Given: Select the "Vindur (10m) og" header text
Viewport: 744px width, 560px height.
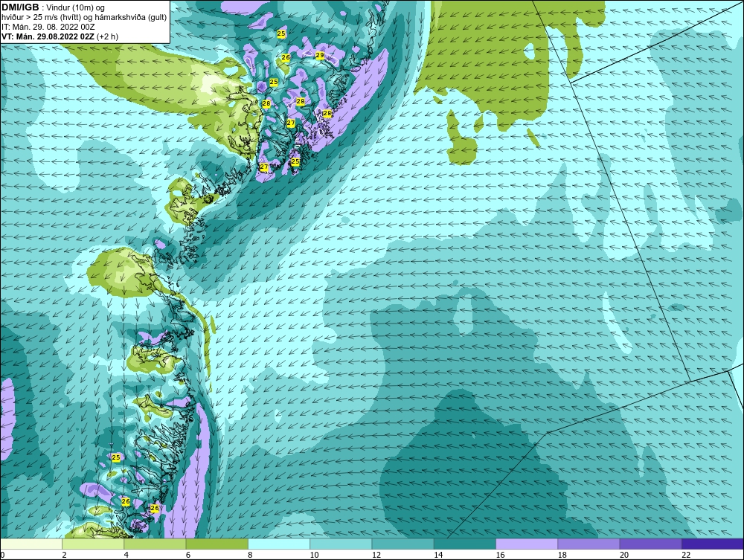Looking at the screenshot, I should point(76,8).
